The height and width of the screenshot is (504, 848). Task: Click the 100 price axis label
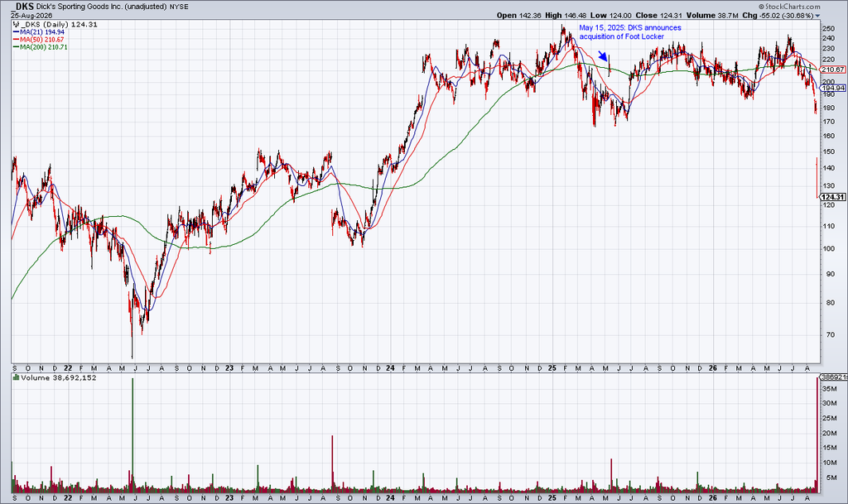(x=828, y=249)
